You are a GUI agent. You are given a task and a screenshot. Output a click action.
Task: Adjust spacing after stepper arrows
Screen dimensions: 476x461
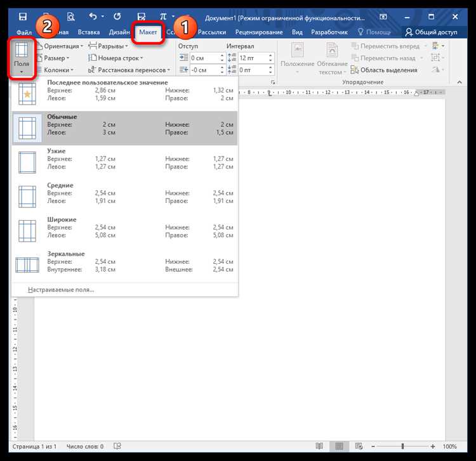tap(270, 70)
